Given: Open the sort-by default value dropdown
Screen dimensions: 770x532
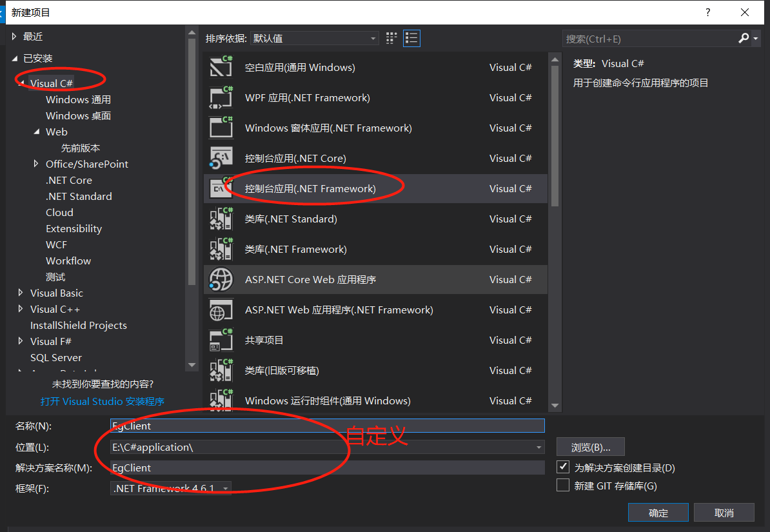Looking at the screenshot, I should tap(314, 38).
